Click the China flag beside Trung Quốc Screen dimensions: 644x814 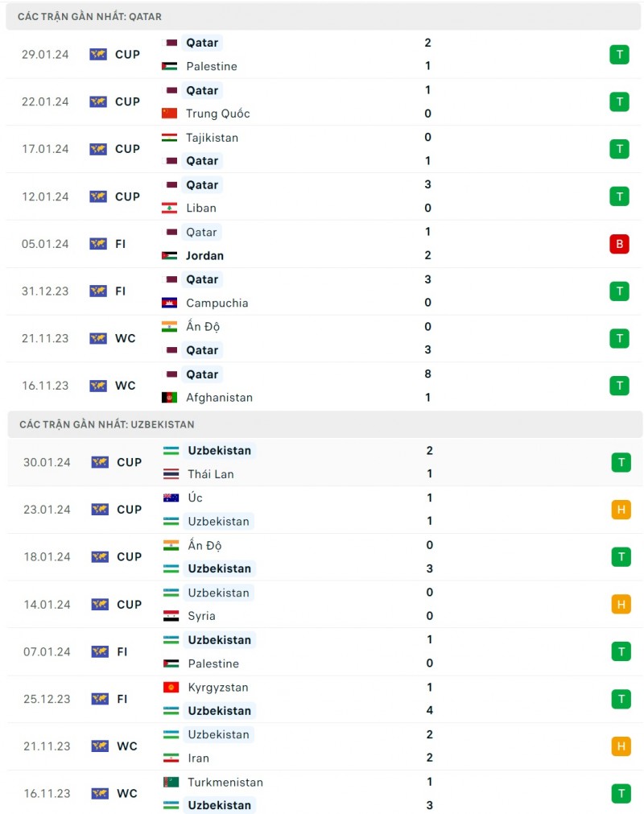[x=169, y=114]
